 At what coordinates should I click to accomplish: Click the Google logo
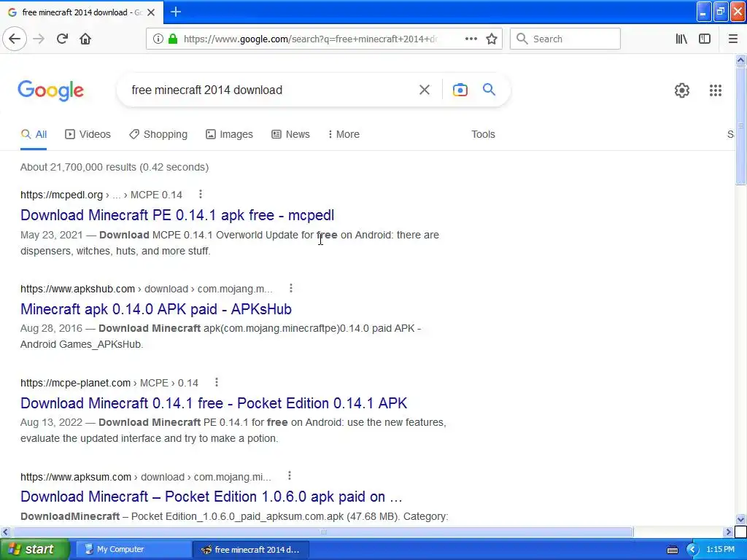50,90
